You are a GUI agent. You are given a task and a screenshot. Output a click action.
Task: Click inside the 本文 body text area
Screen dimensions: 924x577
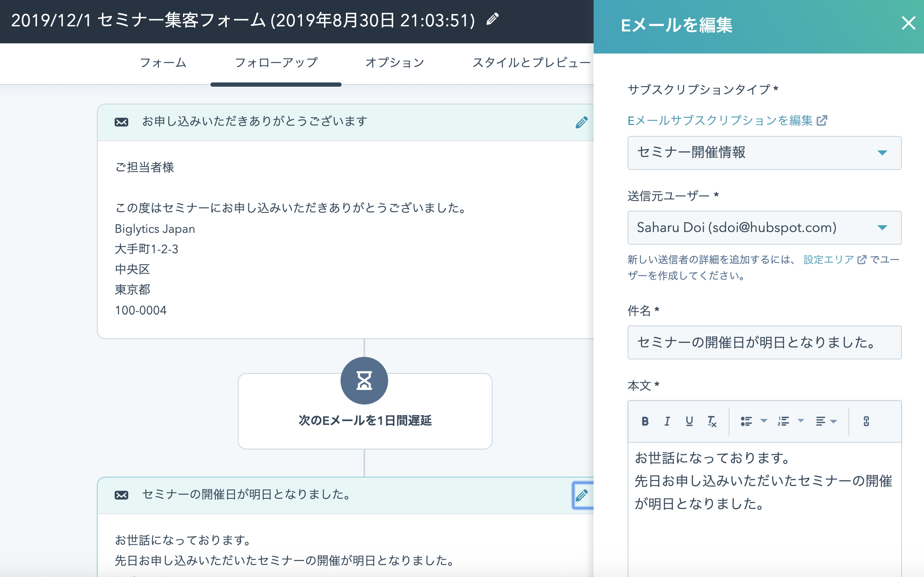click(x=764, y=510)
